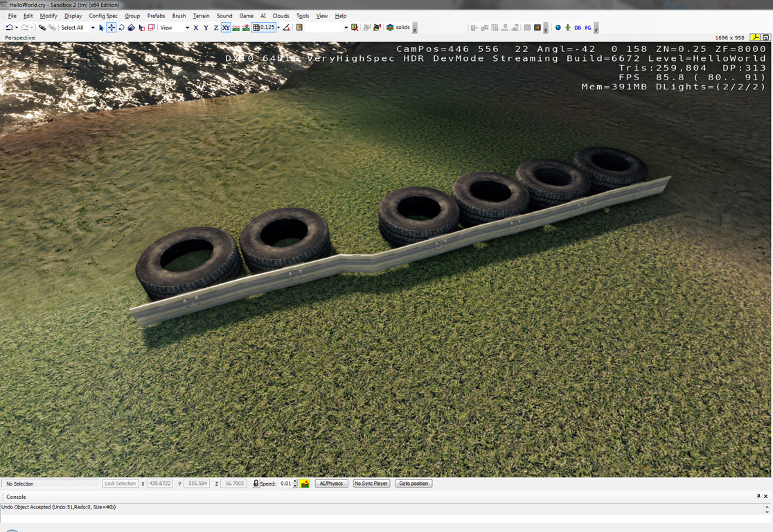Expand overflow of the align-objects toolbar
773x532 pixels.
tap(546, 28)
